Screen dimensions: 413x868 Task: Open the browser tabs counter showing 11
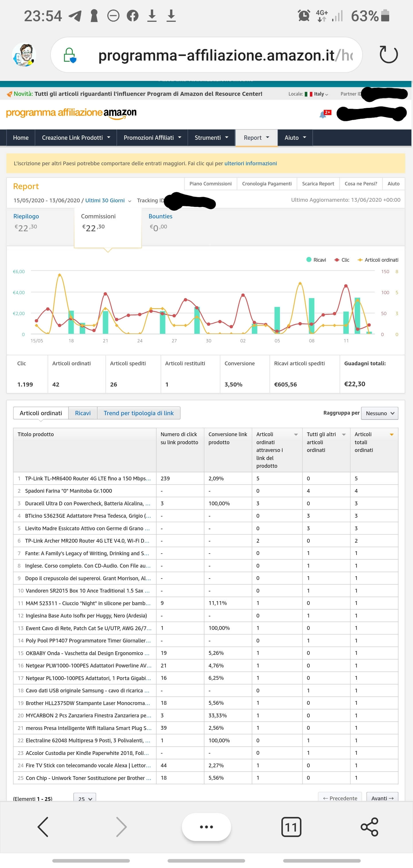click(291, 827)
